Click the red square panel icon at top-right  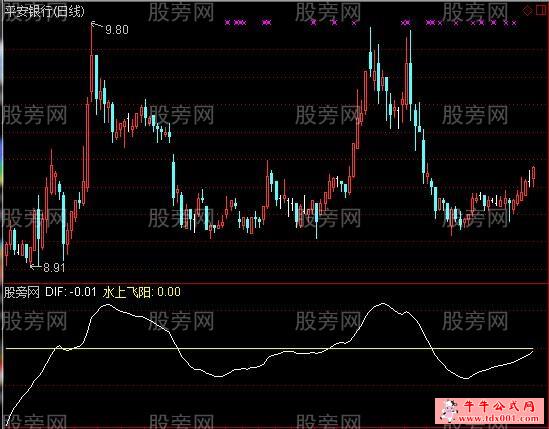(x=541, y=11)
